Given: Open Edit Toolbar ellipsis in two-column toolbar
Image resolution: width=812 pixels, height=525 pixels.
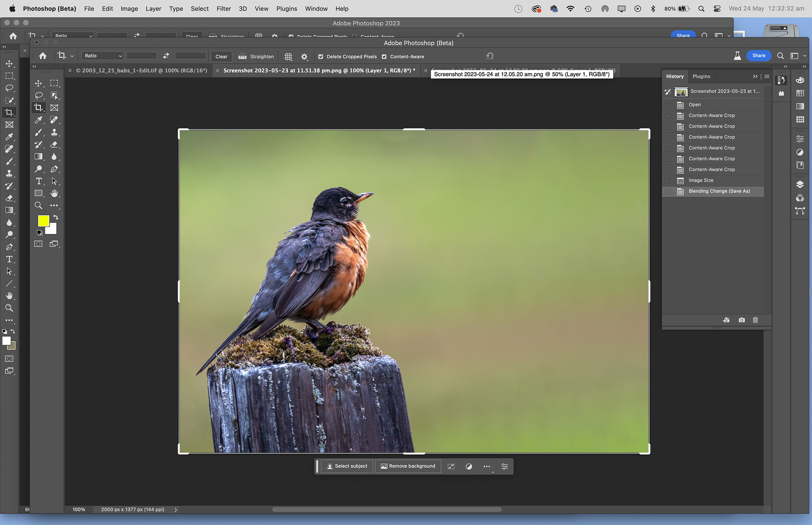Looking at the screenshot, I should [54, 205].
